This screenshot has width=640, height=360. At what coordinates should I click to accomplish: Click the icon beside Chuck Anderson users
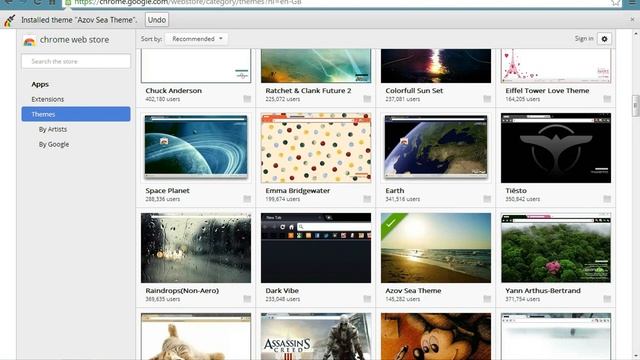click(x=247, y=99)
